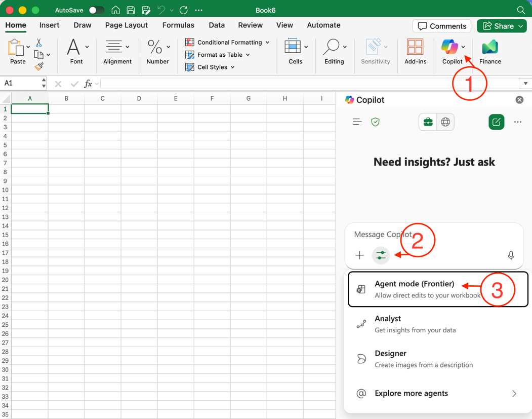Toggle the AutoSave switch

(96, 10)
